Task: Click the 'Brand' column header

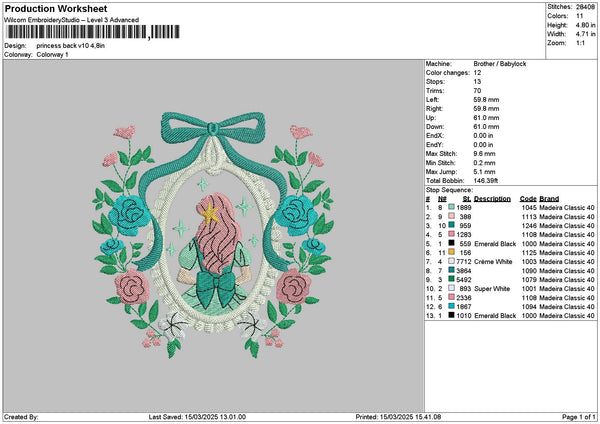Action: [549, 199]
